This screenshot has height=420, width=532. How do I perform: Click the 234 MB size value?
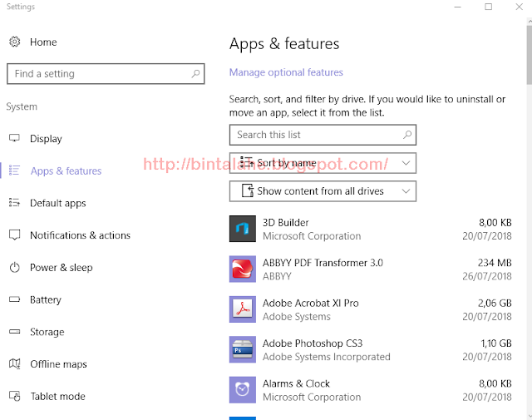tap(495, 263)
